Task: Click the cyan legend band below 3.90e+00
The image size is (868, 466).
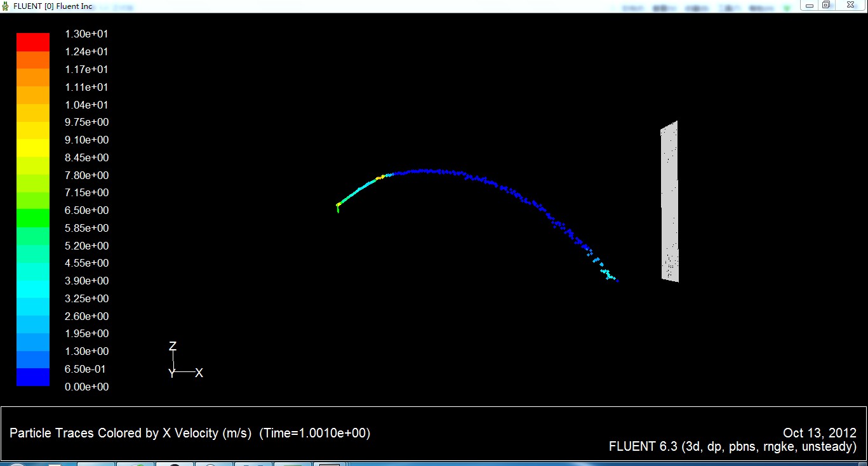Action: (32, 289)
